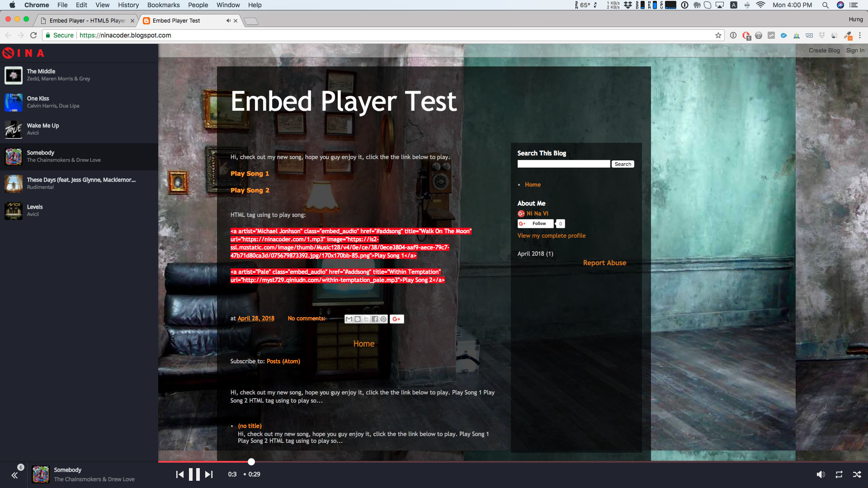Click the NINA logo in the sidebar
Viewport: 868px width, 488px height.
(x=24, y=53)
